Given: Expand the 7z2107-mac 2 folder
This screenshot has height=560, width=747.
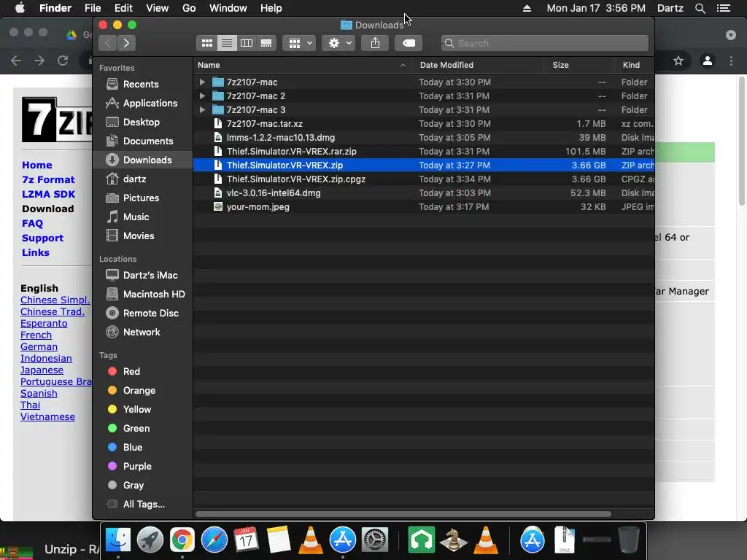Looking at the screenshot, I should point(202,96).
